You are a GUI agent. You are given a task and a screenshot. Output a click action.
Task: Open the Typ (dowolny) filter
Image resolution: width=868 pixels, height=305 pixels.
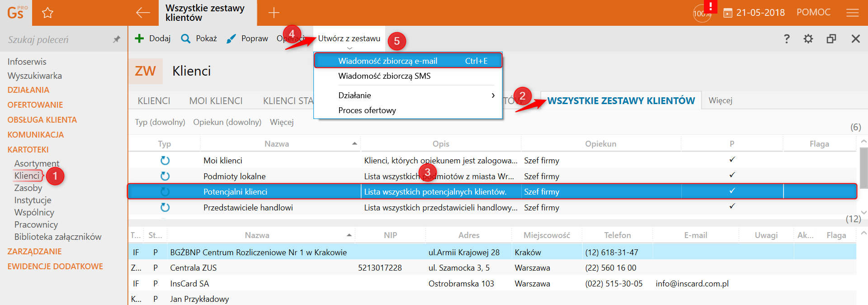[x=160, y=122]
